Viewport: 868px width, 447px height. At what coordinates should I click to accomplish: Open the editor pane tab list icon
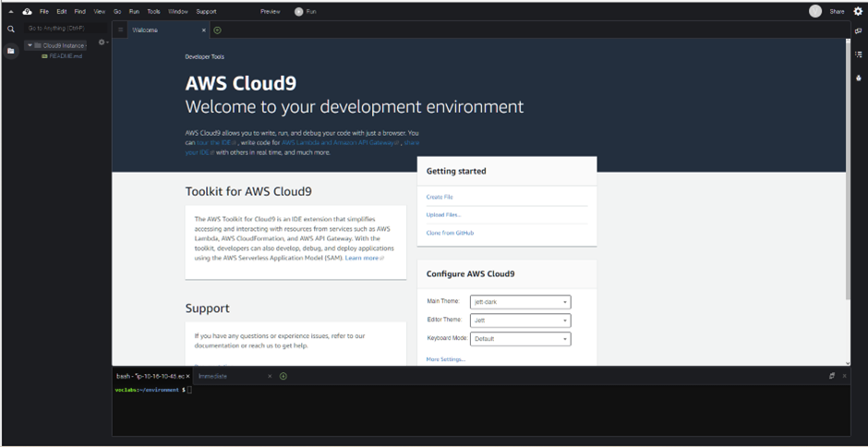pyautogui.click(x=120, y=30)
